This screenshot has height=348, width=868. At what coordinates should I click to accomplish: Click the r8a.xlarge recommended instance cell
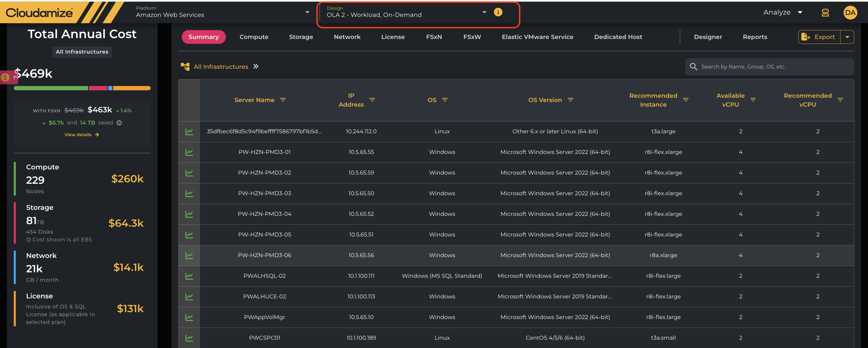click(x=663, y=255)
